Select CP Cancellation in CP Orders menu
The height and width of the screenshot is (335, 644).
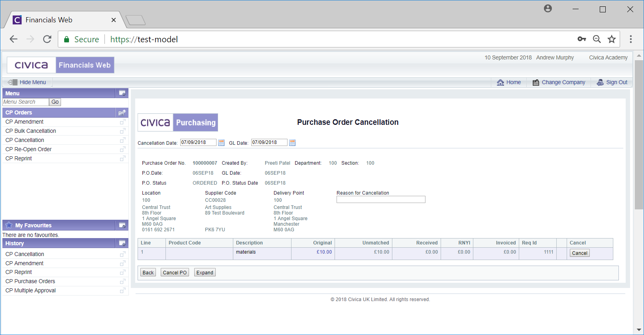pyautogui.click(x=25, y=140)
